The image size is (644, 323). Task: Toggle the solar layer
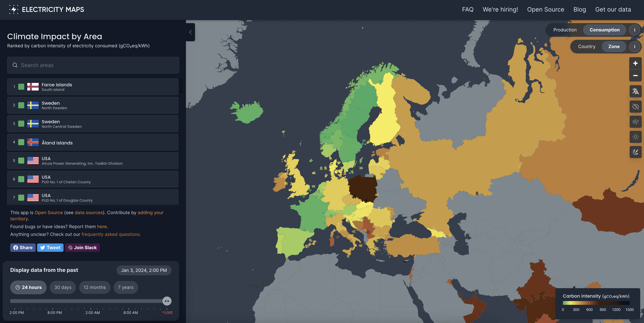coord(635,137)
